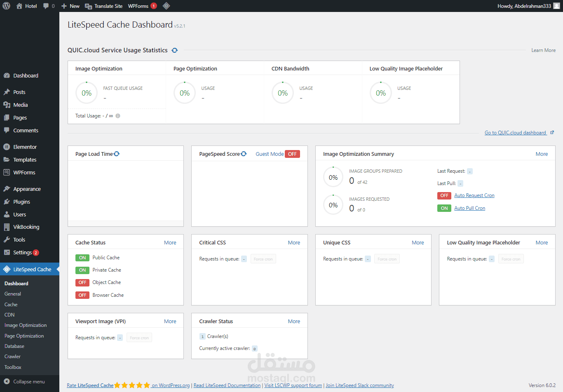Screen dimensions: 563x392
Task: Toggle Public Cache ON badge
Action: (x=82, y=258)
